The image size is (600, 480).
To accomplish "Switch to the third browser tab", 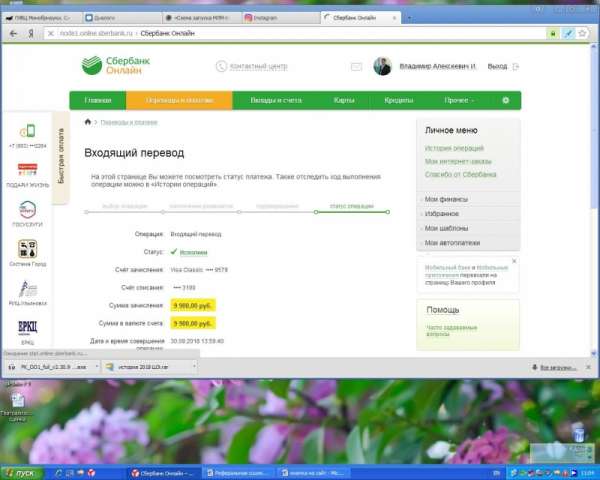I will 202,18.
